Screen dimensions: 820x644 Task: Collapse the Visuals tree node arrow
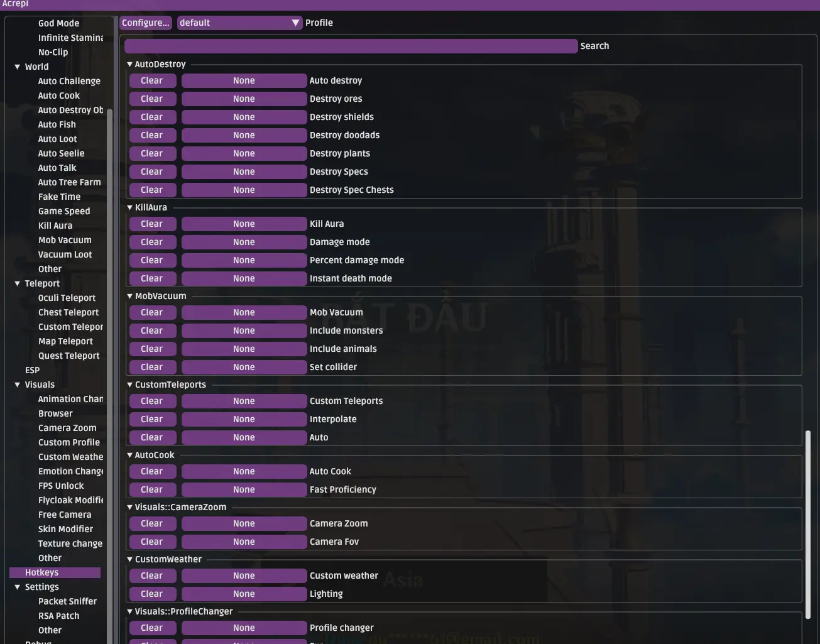pyautogui.click(x=18, y=385)
